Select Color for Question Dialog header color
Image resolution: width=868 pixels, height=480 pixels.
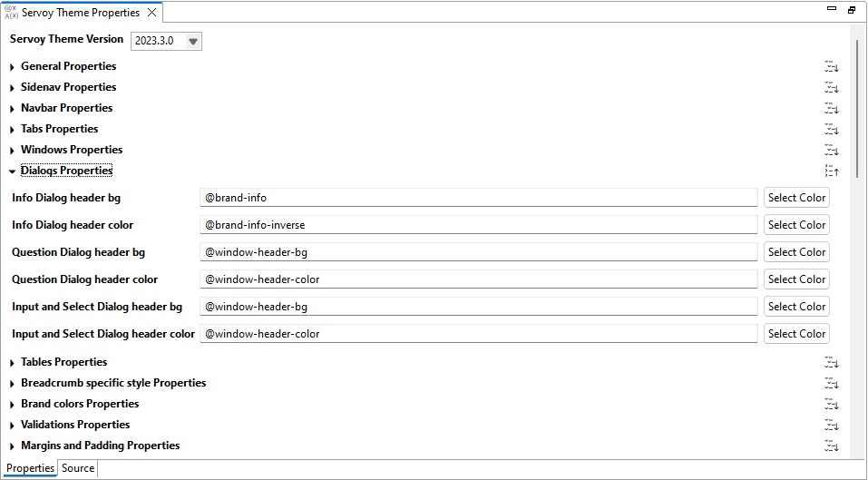(x=796, y=279)
